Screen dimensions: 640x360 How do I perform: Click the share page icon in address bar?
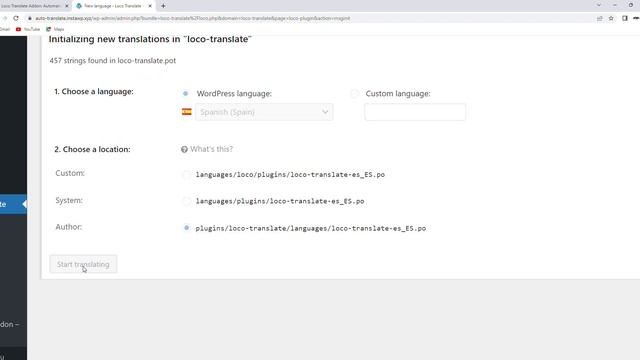point(600,18)
